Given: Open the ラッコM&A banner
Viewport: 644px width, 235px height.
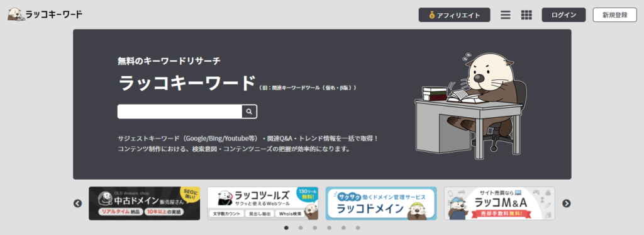Looking at the screenshot, I should click(x=499, y=203).
